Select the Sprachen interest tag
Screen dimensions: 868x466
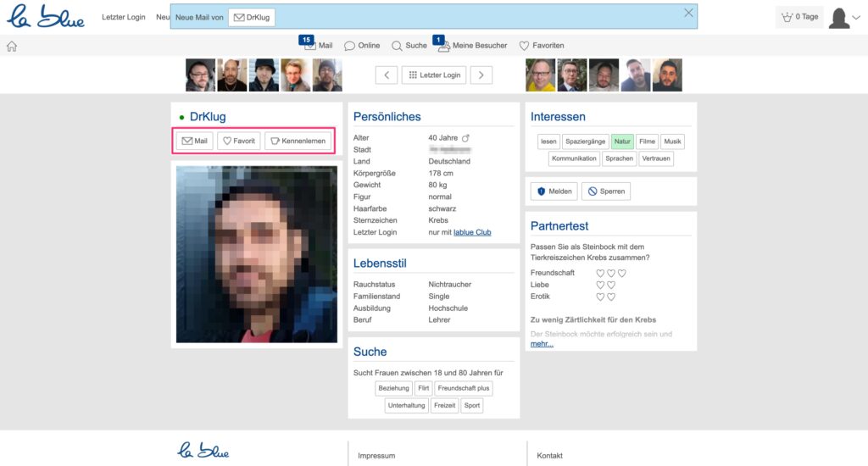pyautogui.click(x=619, y=158)
